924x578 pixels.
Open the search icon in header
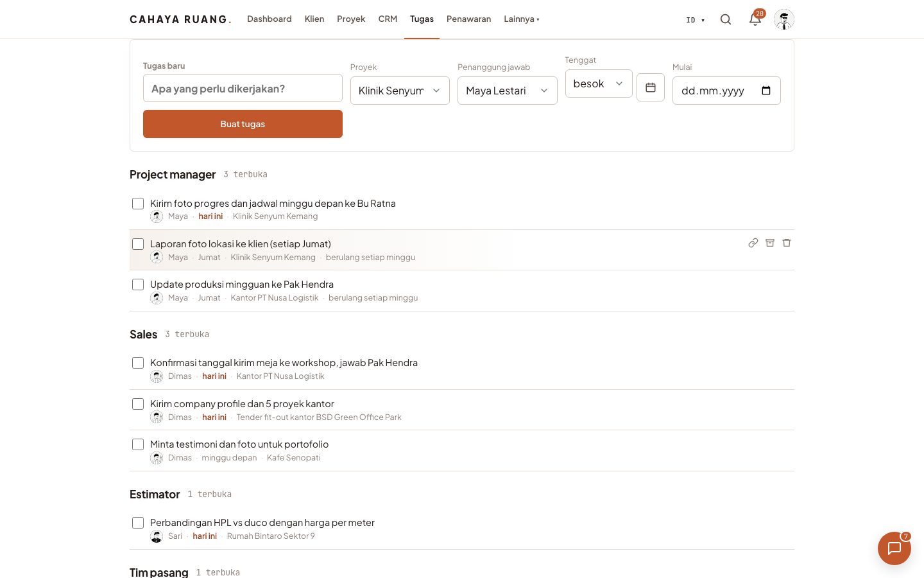[x=726, y=19]
